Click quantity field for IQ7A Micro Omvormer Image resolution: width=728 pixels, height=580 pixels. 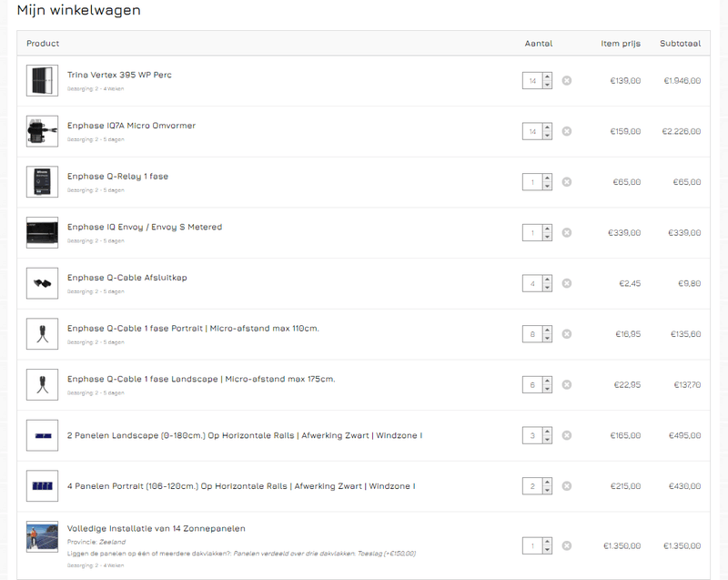pyautogui.click(x=532, y=131)
